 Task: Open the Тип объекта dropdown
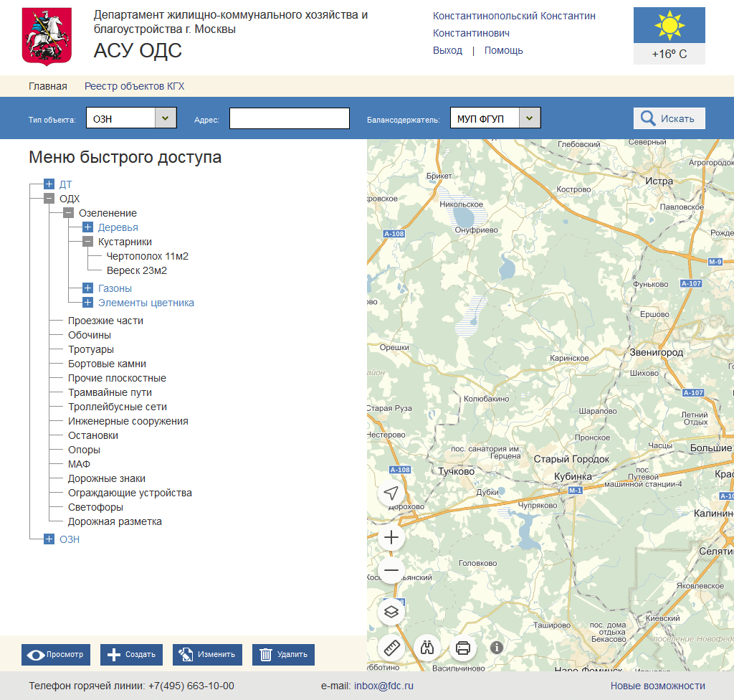click(166, 118)
